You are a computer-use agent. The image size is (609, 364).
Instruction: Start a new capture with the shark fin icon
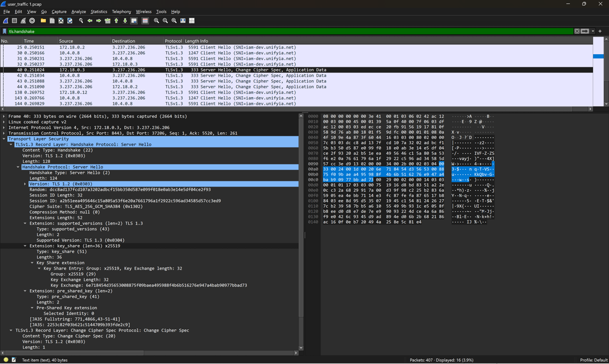[x=5, y=21]
